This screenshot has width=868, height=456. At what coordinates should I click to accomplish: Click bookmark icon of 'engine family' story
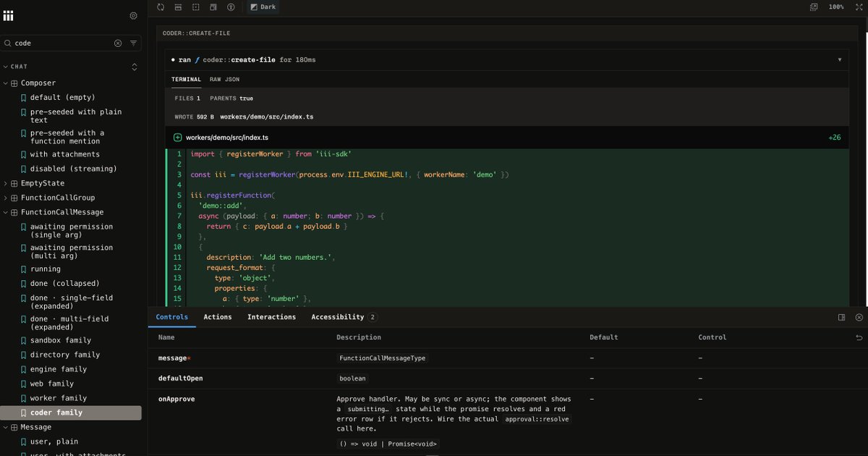tap(24, 369)
